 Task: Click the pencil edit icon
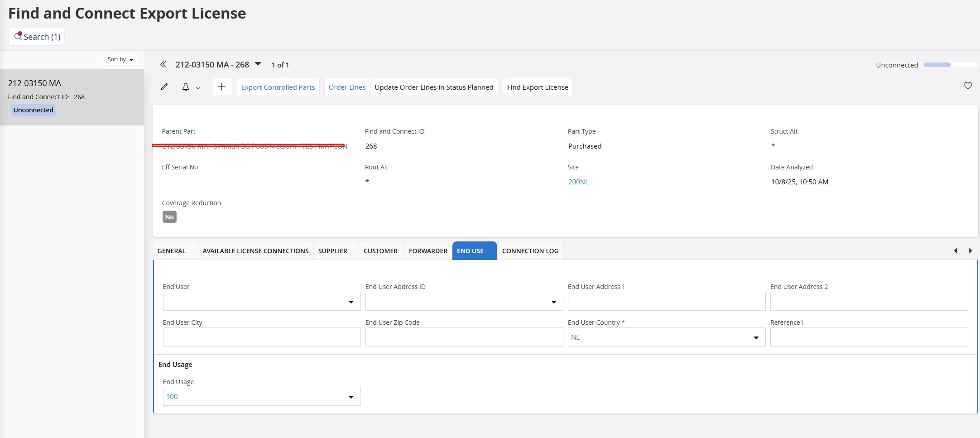[164, 87]
